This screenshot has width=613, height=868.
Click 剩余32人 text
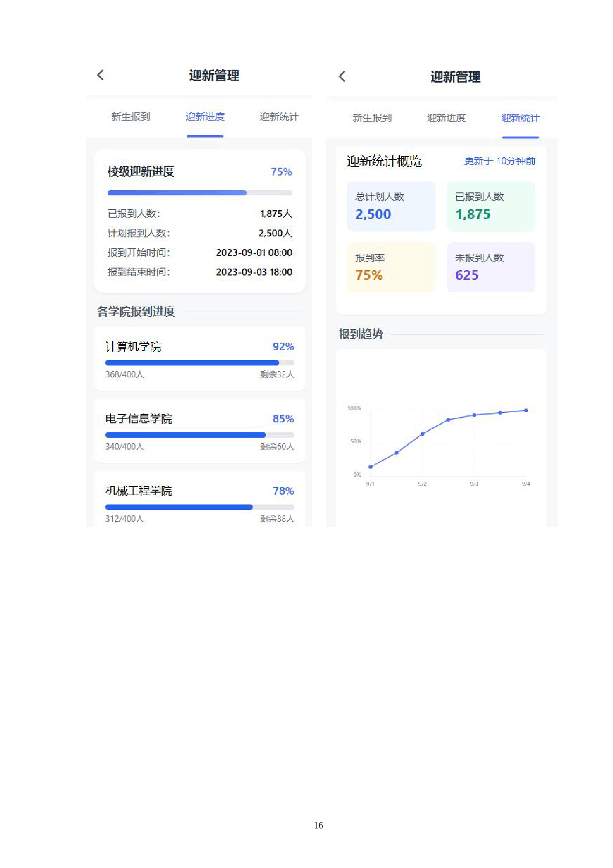(x=277, y=374)
